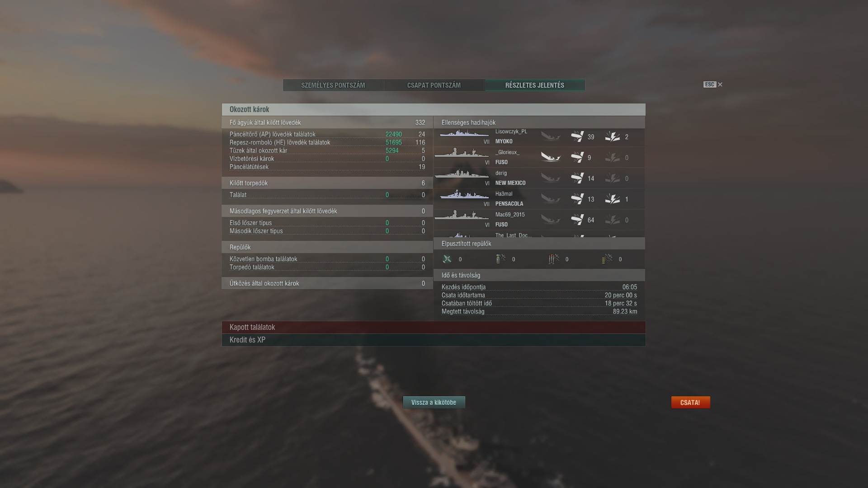Screen dimensions: 868x488
Task: Click the shell hits icon for Mac69_2015 Fuso
Action: click(x=577, y=220)
